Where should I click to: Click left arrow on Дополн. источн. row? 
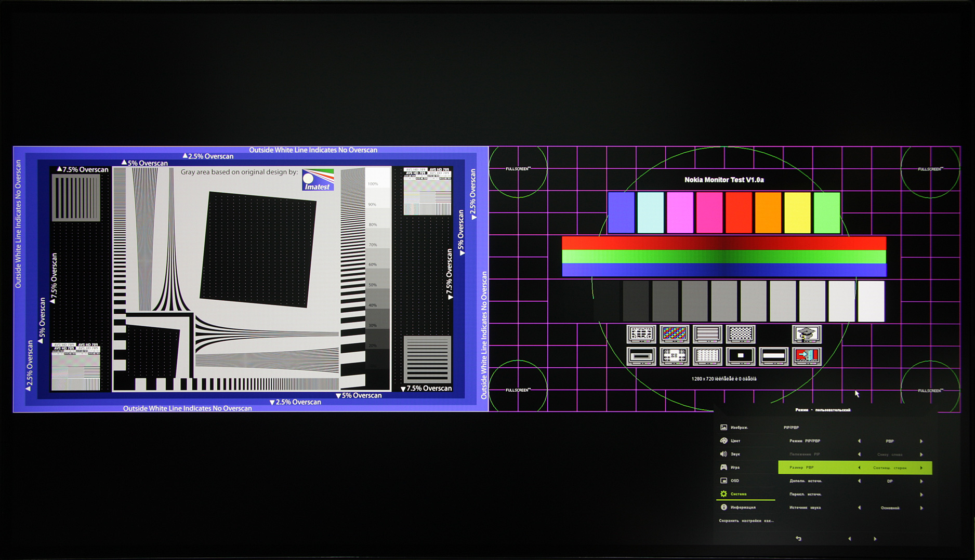click(x=859, y=481)
